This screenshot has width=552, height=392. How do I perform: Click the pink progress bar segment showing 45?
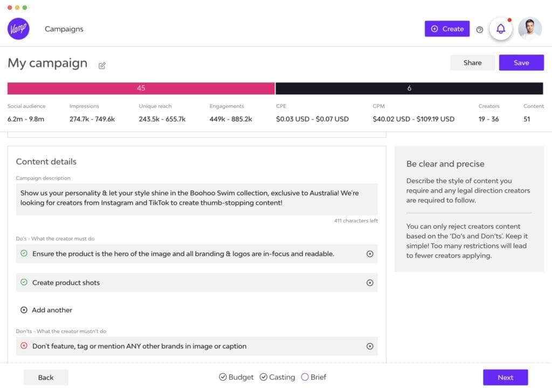141,88
